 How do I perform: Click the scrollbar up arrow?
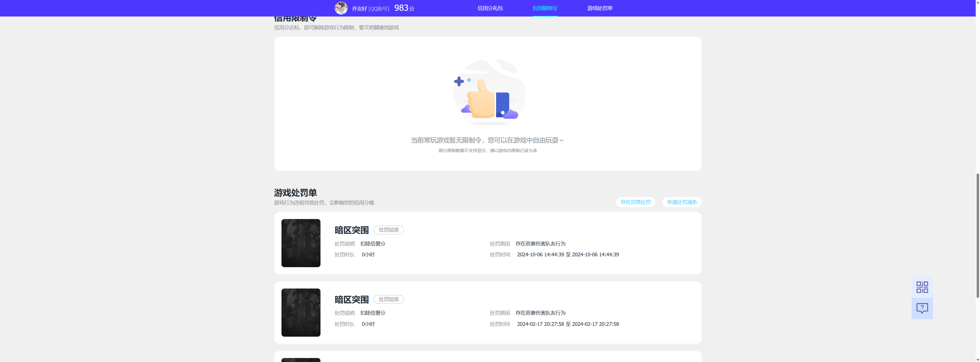pos(977,2)
